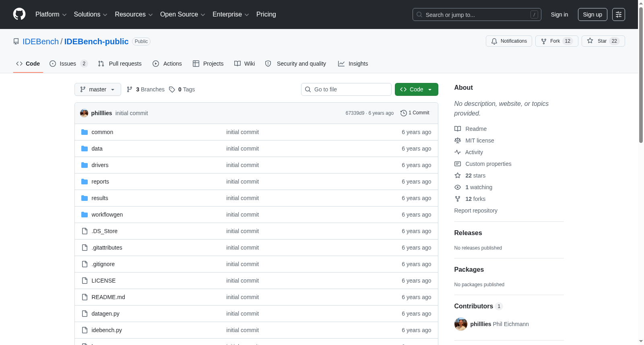644x345 pixels.
Task: Open the Security and quality tab
Action: 295,64
